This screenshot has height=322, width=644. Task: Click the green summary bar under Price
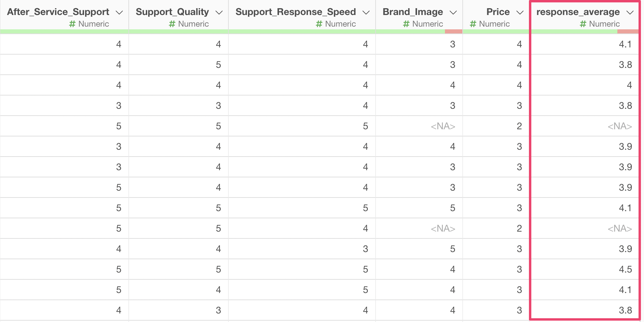pos(495,31)
